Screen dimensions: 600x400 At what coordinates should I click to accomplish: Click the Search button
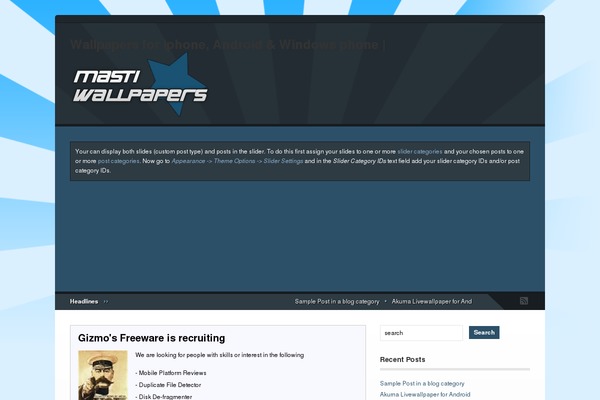[x=484, y=333]
